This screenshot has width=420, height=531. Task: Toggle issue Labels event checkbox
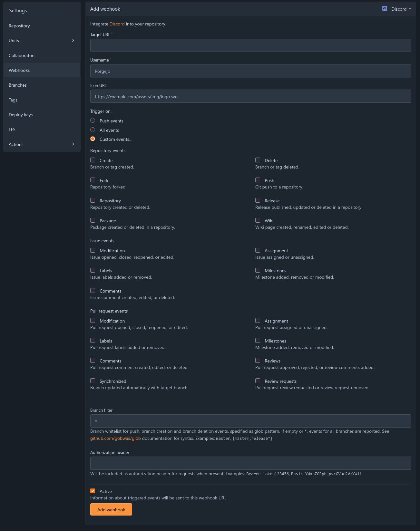pyautogui.click(x=93, y=270)
